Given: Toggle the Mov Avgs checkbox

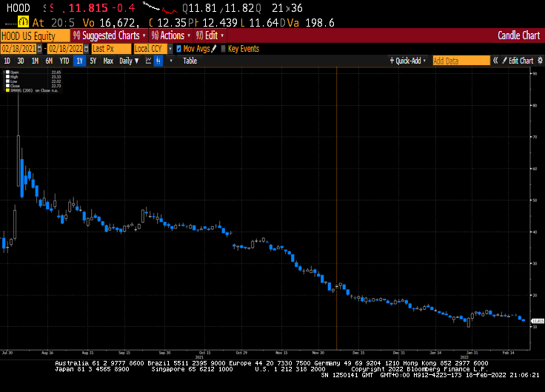Looking at the screenshot, I should coord(178,49).
